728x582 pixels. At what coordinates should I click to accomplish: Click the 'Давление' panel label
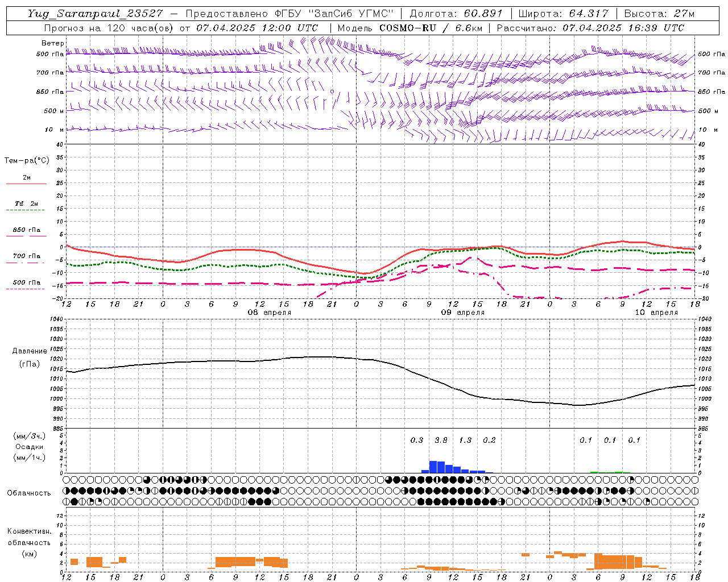[x=30, y=351]
